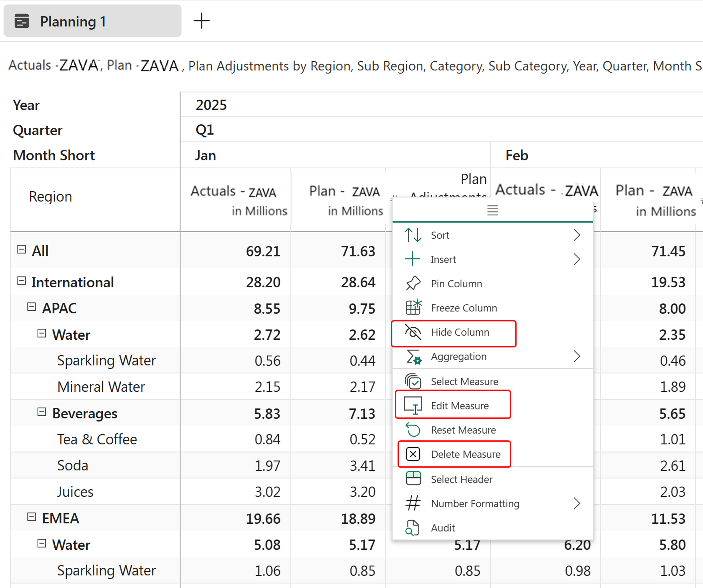Choose Reset Measure menu entry
This screenshot has width=703, height=588.
pyautogui.click(x=493, y=430)
